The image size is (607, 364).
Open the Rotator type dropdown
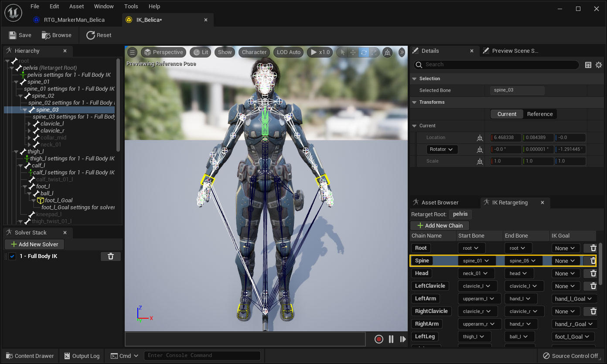coord(442,149)
